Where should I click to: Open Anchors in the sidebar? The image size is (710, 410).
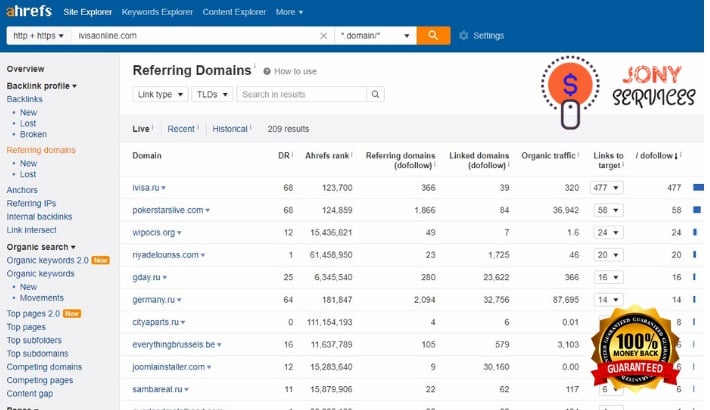click(x=22, y=189)
